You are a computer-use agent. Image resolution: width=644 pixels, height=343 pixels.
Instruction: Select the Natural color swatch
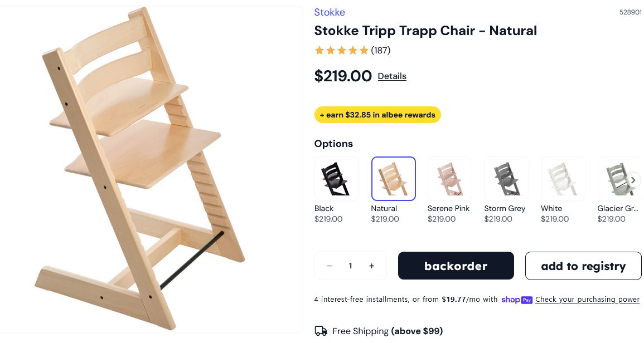pyautogui.click(x=394, y=179)
